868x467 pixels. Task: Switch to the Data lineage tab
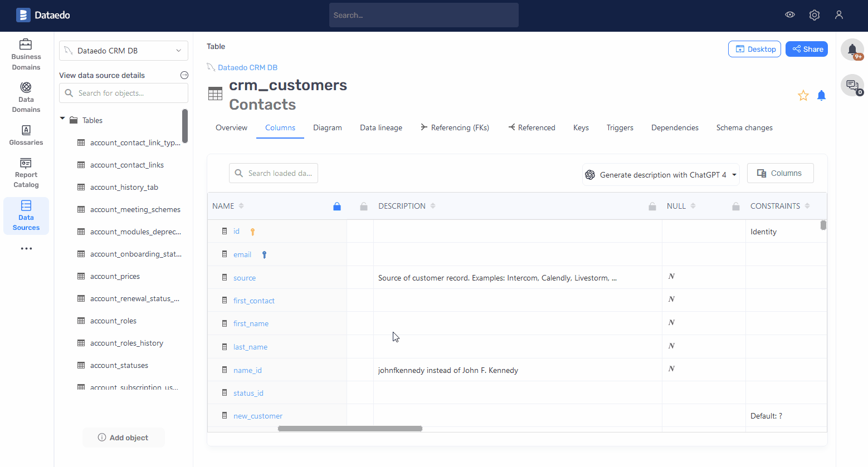point(381,127)
